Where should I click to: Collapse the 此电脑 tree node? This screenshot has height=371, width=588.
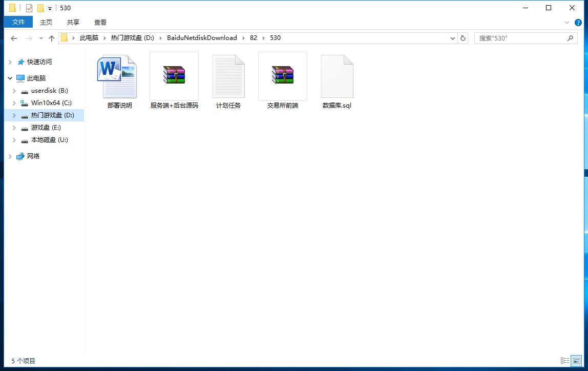click(x=10, y=78)
